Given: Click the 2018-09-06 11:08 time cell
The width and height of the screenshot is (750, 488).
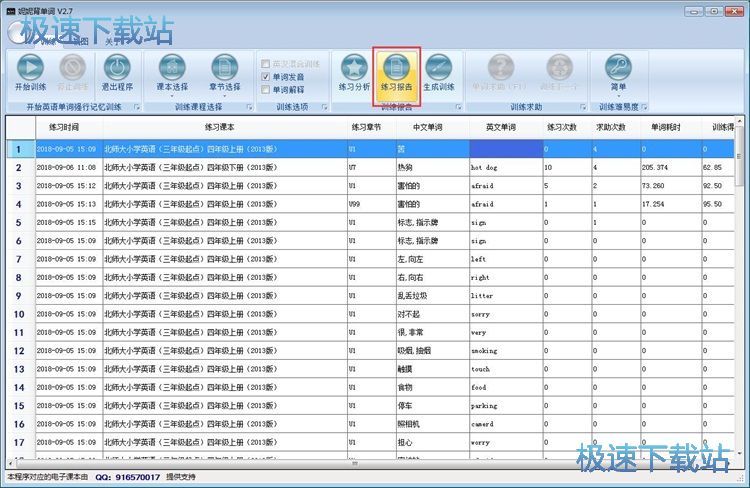Looking at the screenshot, I should (x=69, y=167).
